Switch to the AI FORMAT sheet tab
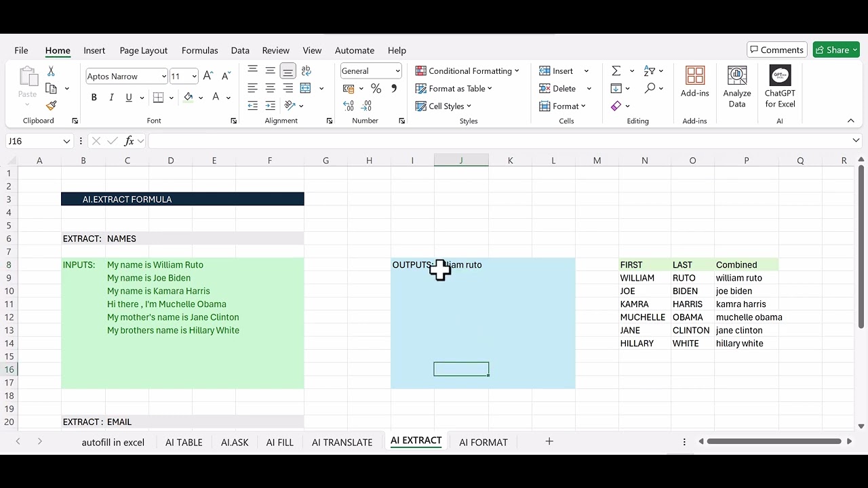 click(x=484, y=442)
